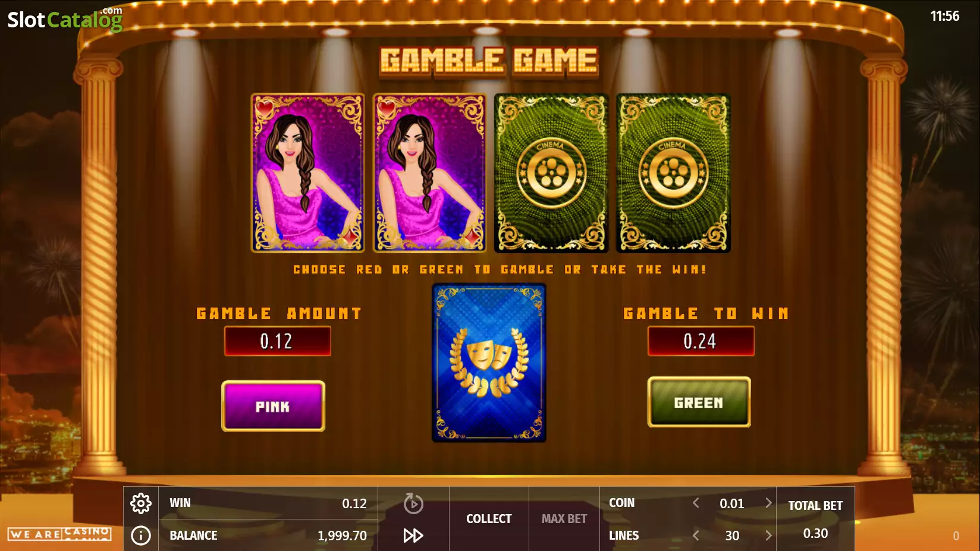Choose the GREEN gamble button
This screenshot has width=980, height=551.
click(x=699, y=402)
